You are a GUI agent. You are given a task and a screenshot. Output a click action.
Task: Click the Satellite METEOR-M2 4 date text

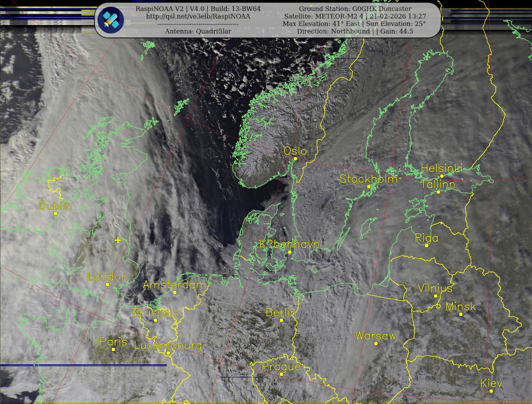click(x=355, y=16)
